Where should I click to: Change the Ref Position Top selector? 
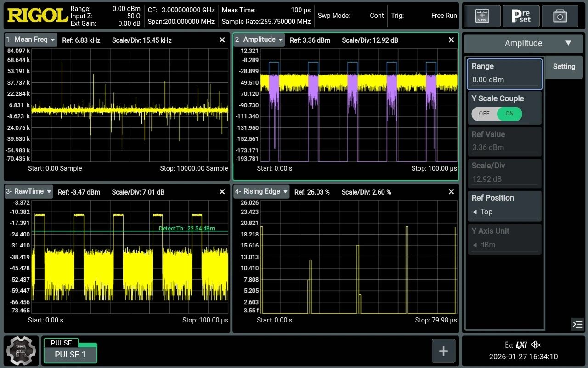pyautogui.click(x=505, y=206)
